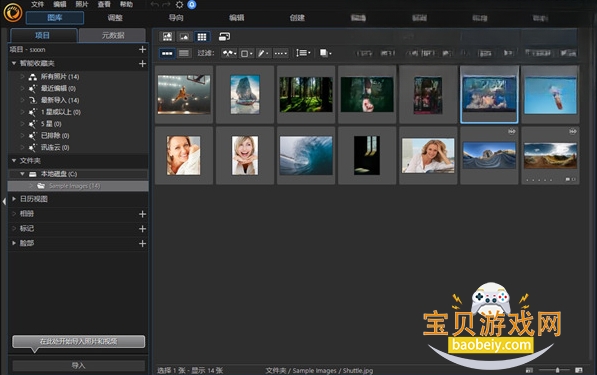
Task: Toggle thumbnail strip view mode
Action: 167,53
